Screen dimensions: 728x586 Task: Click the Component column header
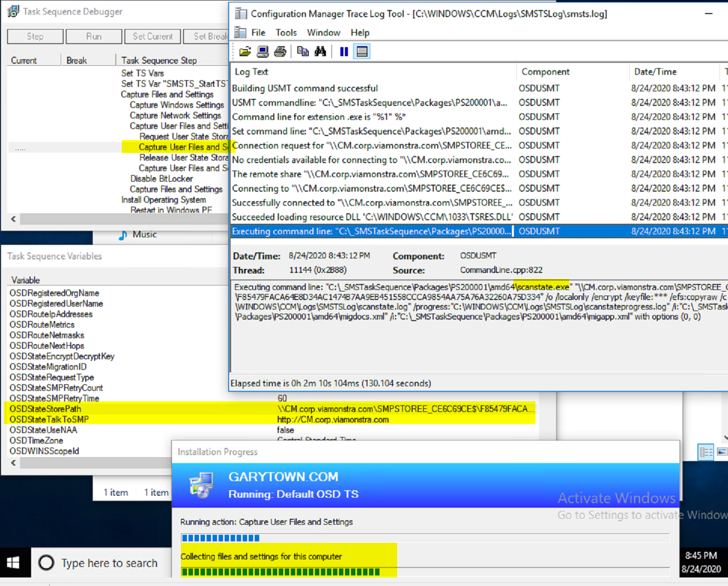pos(545,72)
